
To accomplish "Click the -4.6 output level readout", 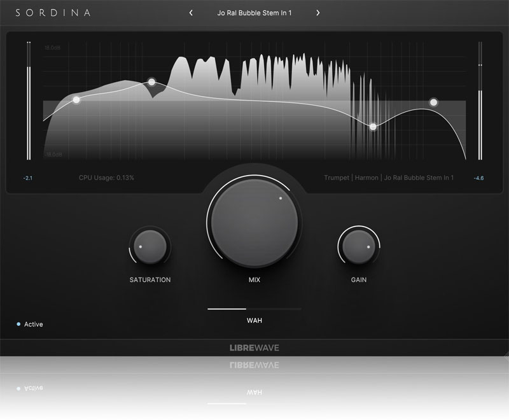I will pyautogui.click(x=478, y=178).
